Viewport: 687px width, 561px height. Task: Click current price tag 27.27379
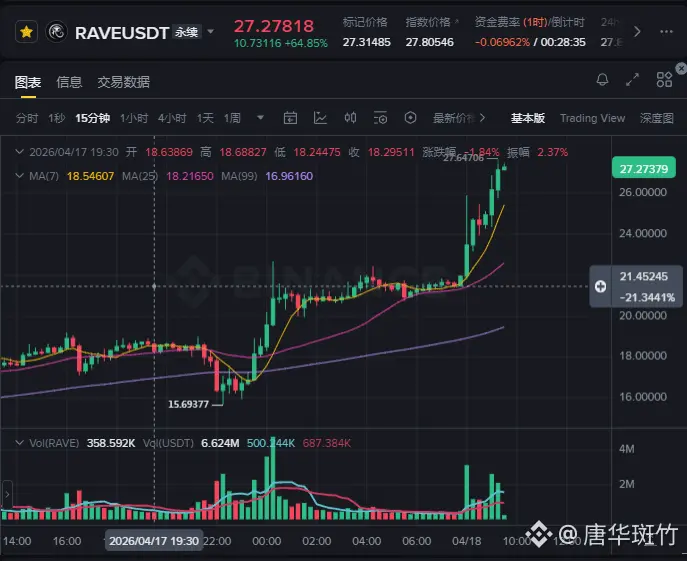click(644, 169)
